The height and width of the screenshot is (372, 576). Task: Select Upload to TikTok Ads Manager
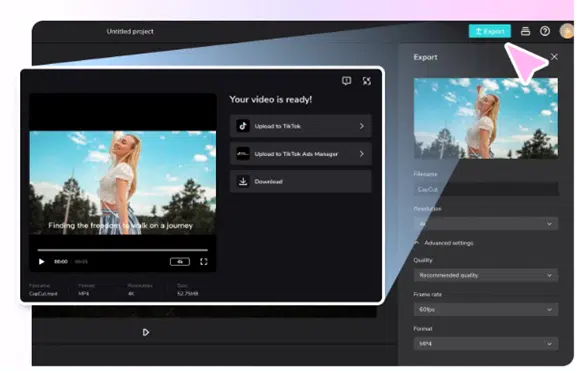[300, 154]
